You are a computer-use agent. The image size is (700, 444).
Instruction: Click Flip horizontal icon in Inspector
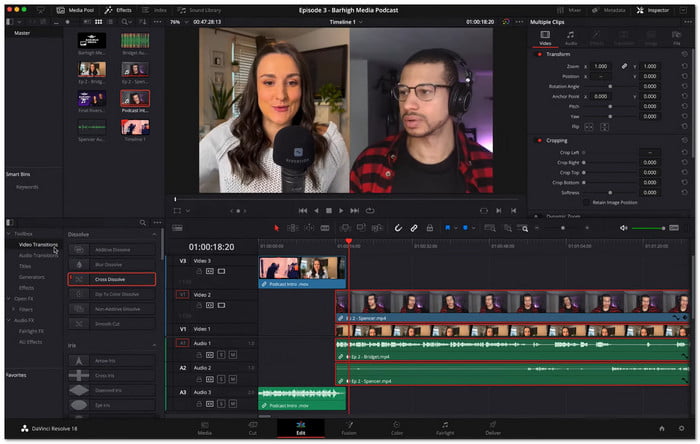click(589, 127)
